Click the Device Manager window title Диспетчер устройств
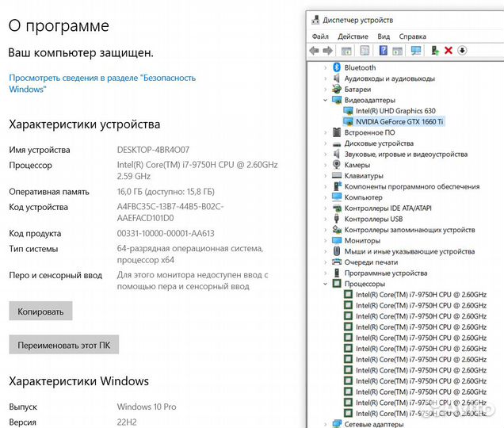Viewport: 504px width, 428px height. [x=357, y=20]
